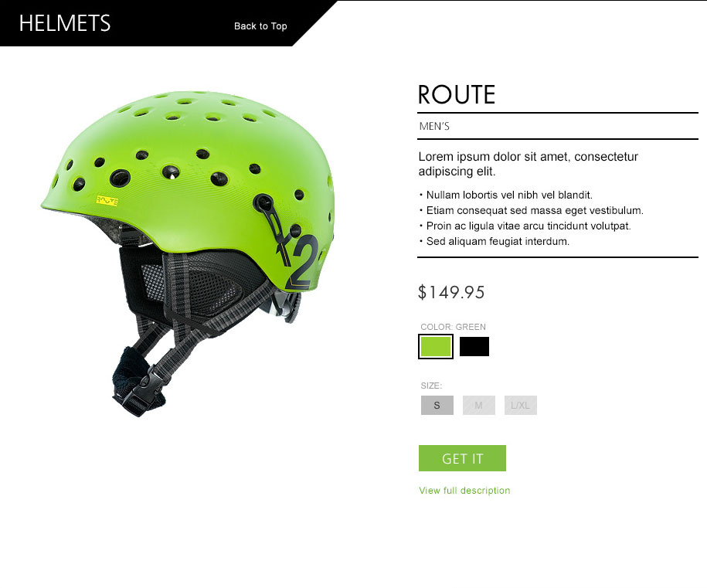707x588 pixels.
Task: Click the MEN'S category label
Action: pyautogui.click(x=434, y=126)
